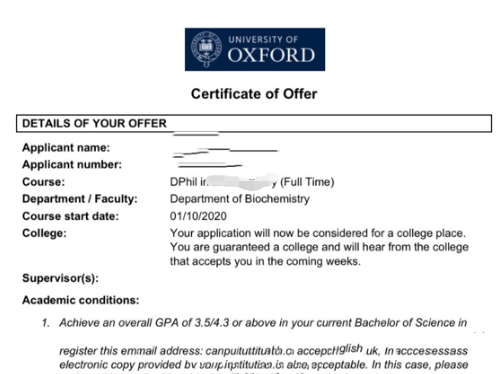Screen dimensions: 499x374
Task: Click the Oxford crest emblem in logo
Action: point(206,49)
